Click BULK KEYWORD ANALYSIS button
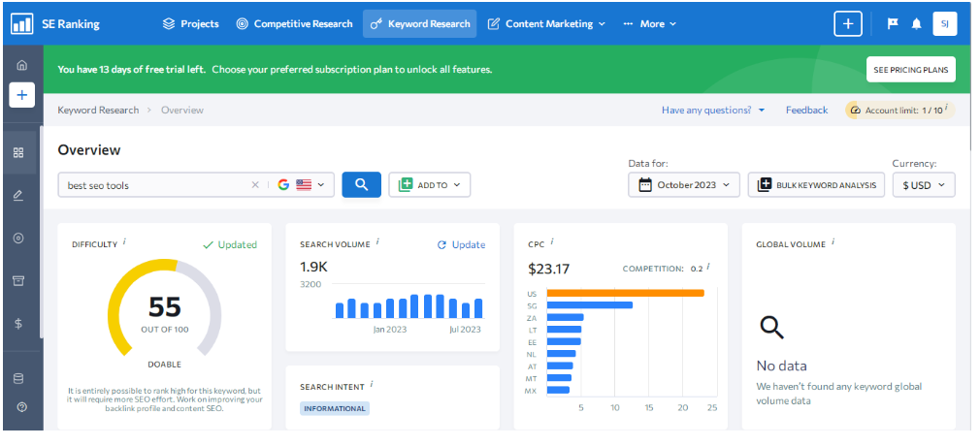Screen dimensions: 980x446 [816, 185]
